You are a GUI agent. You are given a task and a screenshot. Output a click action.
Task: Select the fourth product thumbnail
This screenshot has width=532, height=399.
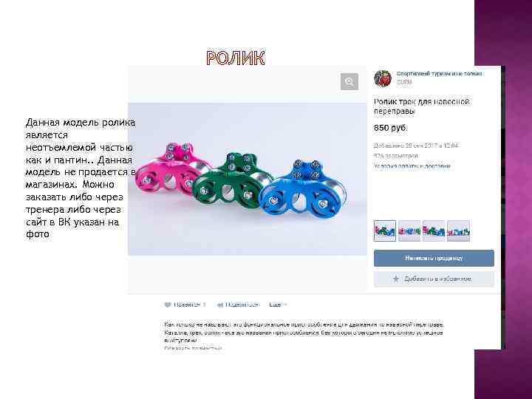(458, 231)
